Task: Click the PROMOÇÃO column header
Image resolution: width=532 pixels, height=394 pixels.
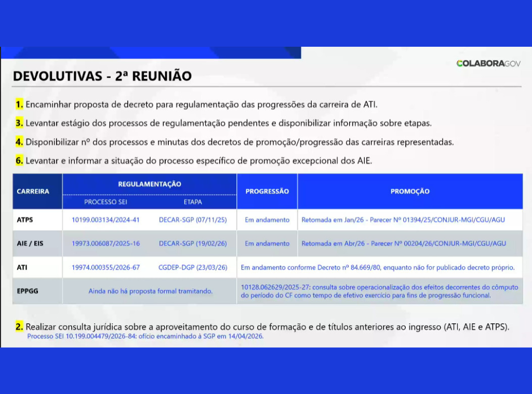Action: pyautogui.click(x=410, y=191)
